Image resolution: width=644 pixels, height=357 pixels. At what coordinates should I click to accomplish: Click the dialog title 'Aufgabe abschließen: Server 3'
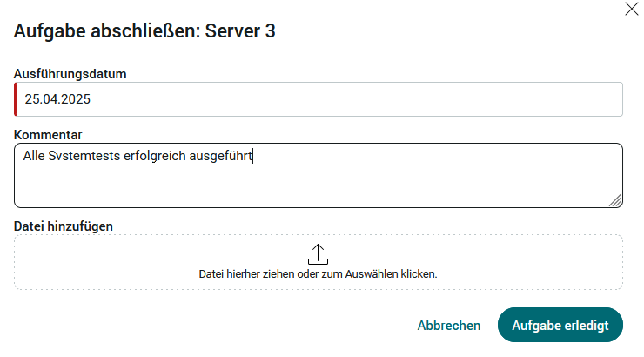144,31
